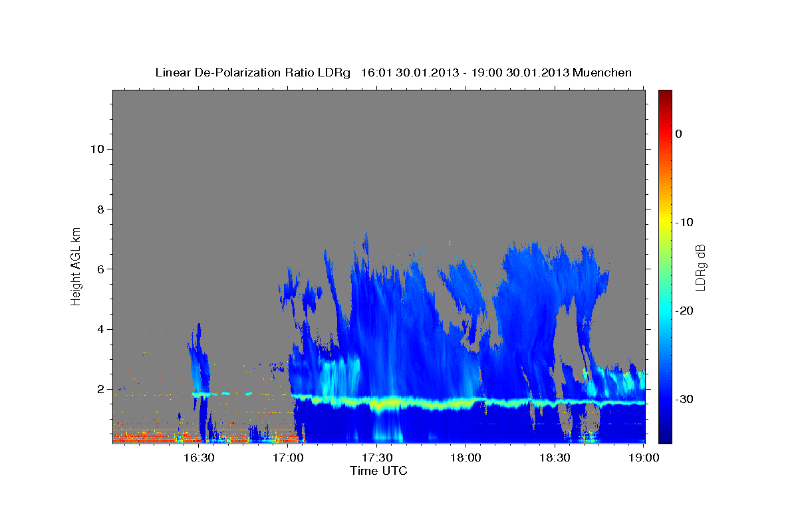
Task: Click the 18:00 time tick label
Action: point(465,458)
